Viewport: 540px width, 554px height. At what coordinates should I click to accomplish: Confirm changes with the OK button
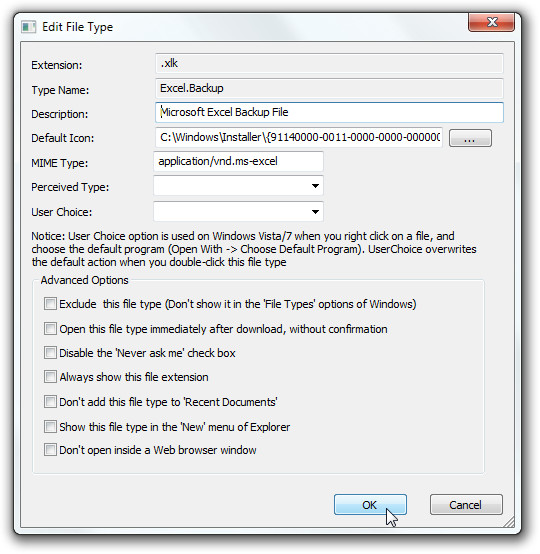[x=370, y=505]
